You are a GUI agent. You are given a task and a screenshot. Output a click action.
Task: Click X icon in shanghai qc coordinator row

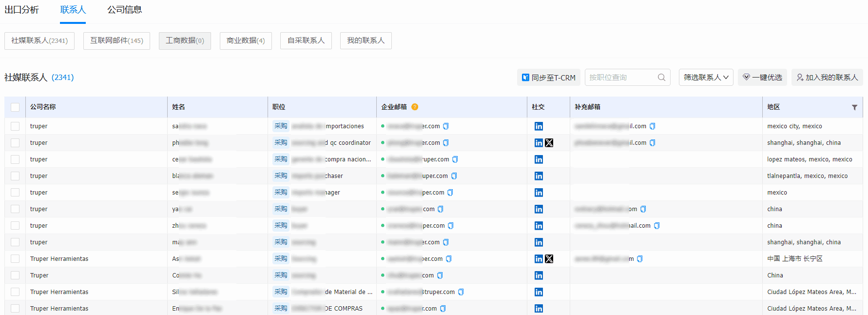549,143
